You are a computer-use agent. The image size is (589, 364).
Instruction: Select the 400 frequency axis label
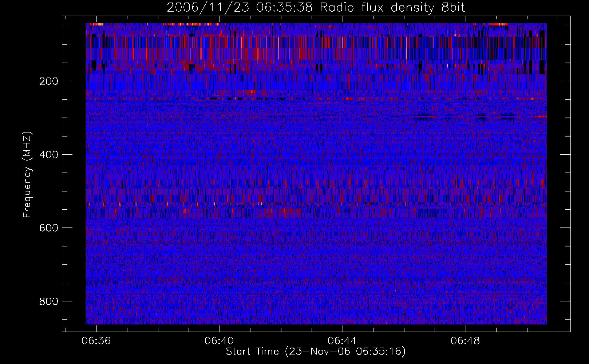click(48, 155)
